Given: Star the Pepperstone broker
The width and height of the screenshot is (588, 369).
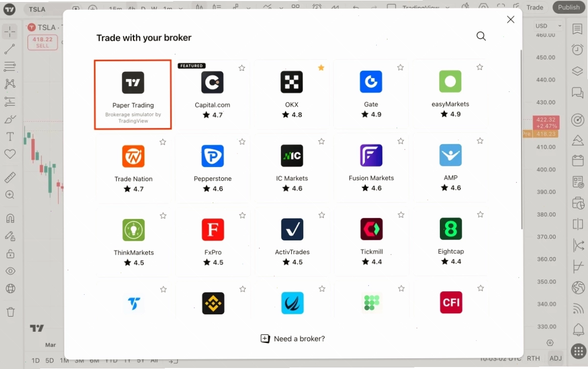Looking at the screenshot, I should (242, 142).
